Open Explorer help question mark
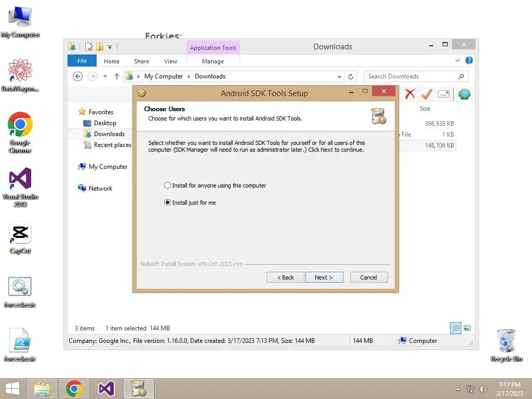The height and width of the screenshot is (399, 532). (469, 60)
